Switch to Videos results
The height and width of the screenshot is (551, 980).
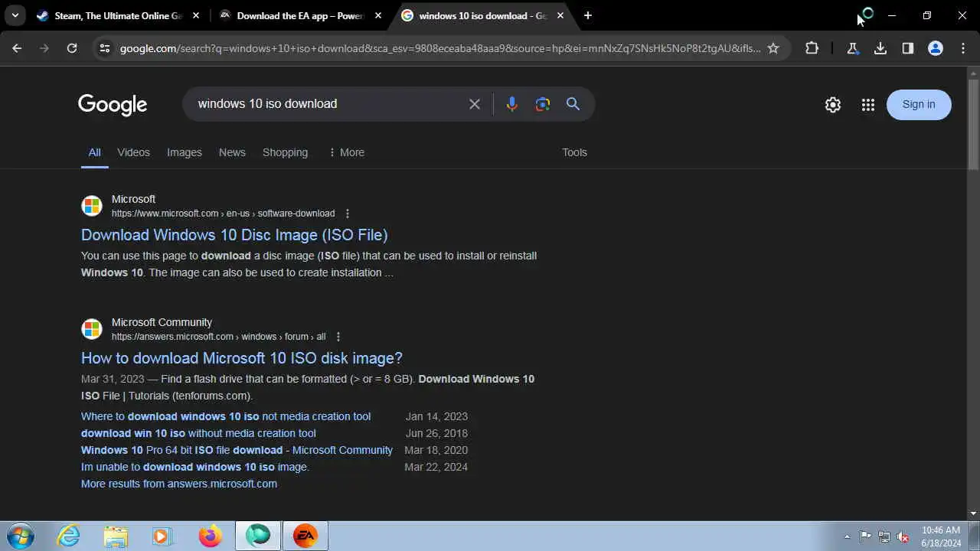pos(133,152)
